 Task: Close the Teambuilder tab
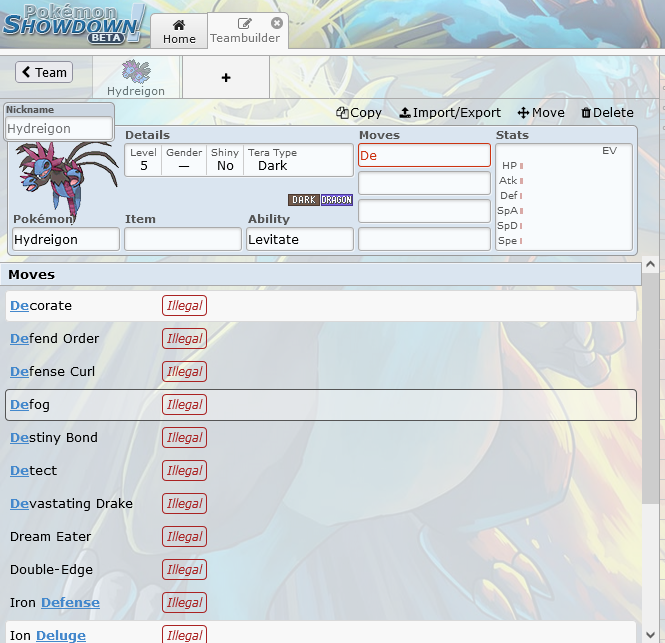pyautogui.click(x=277, y=22)
